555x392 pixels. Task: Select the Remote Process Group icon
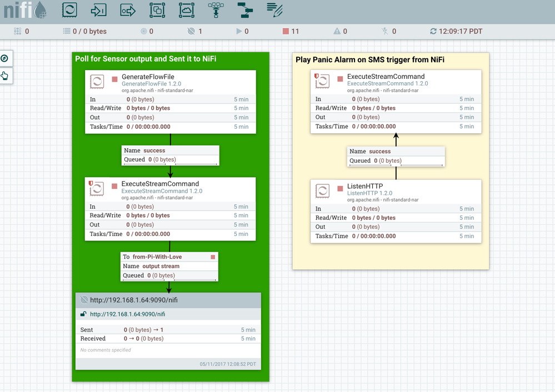[187, 10]
